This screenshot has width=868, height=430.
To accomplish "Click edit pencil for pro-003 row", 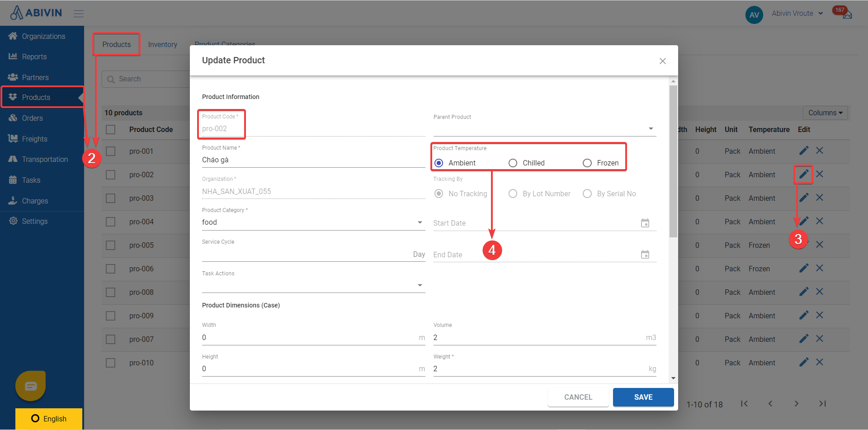I will (804, 198).
